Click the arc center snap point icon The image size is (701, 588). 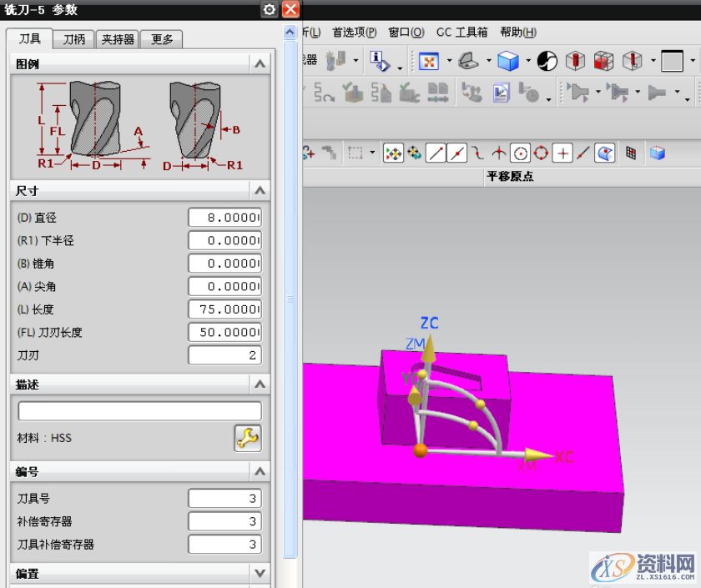pyautogui.click(x=520, y=153)
